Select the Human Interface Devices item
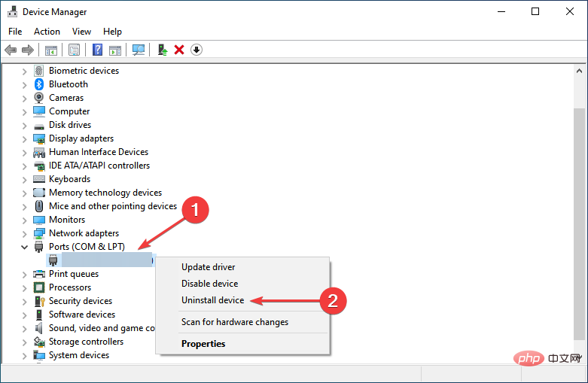 (99, 152)
